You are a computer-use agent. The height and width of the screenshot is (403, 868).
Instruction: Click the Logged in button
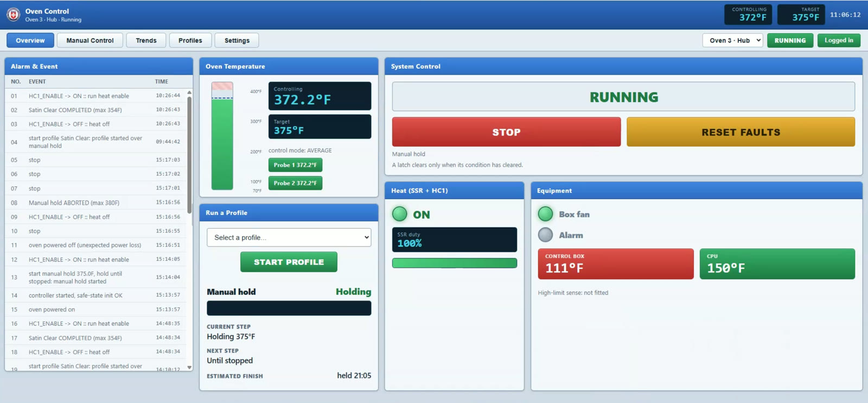[x=839, y=40]
